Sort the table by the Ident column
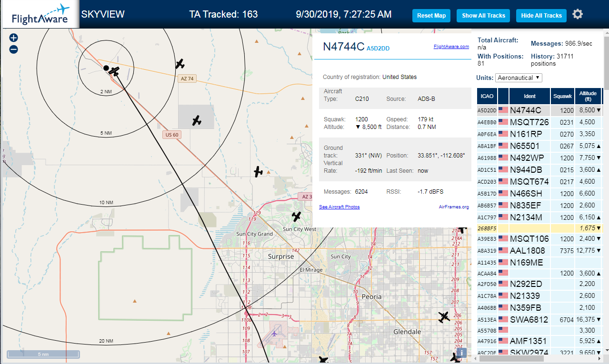Viewport: 609px width, 364px height. (x=529, y=96)
